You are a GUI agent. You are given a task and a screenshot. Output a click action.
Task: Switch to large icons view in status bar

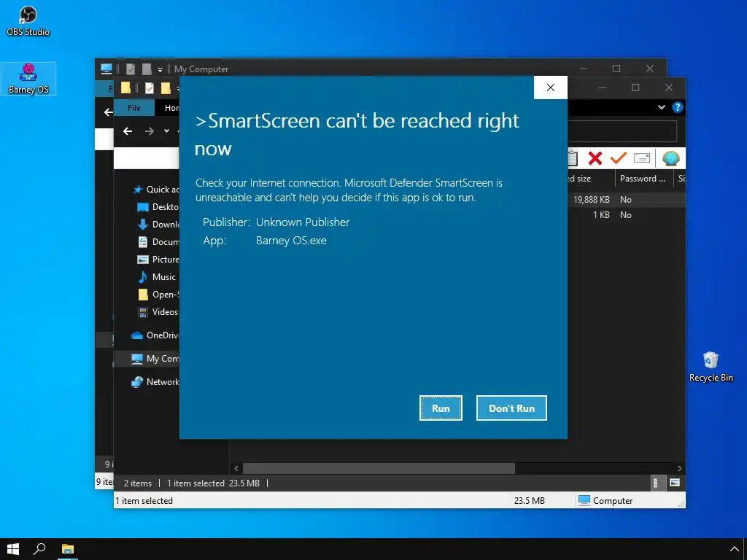(674, 483)
